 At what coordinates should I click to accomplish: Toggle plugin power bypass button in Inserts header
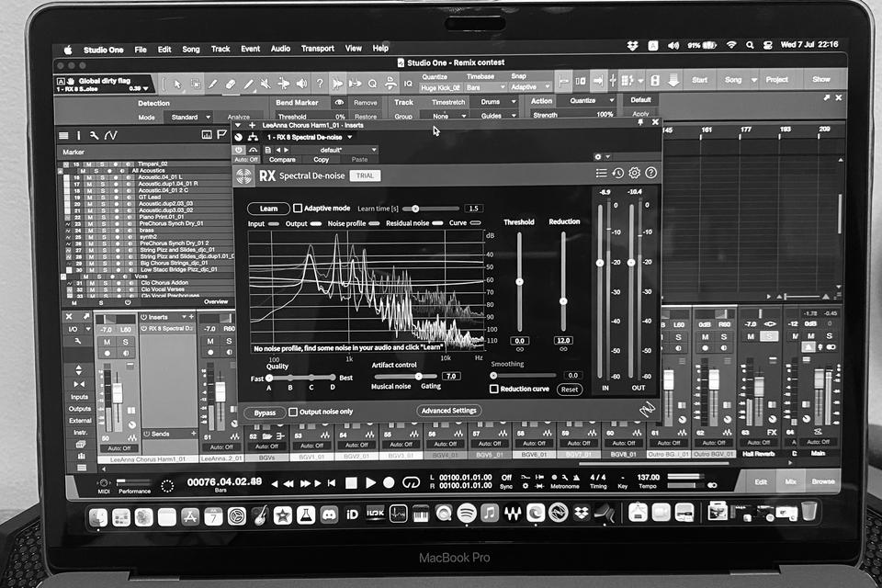[239, 150]
